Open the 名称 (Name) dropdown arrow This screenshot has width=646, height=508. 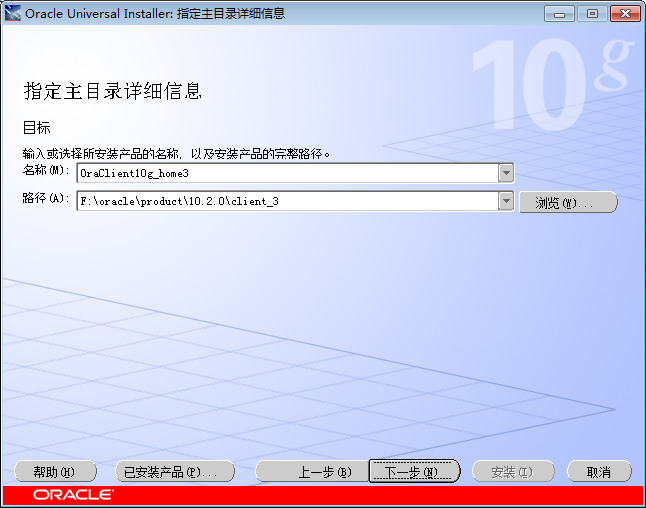tap(506, 173)
